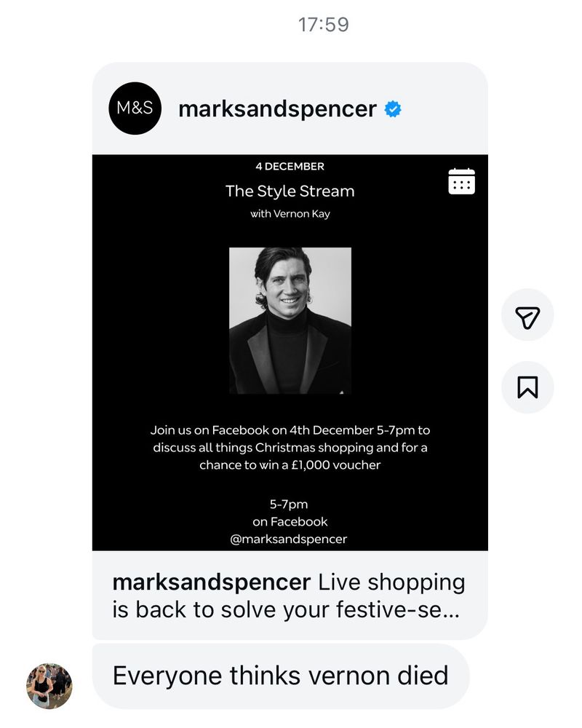Tap the standalone "5-7pm" time text
This screenshot has height=728, width=582.
point(290,504)
